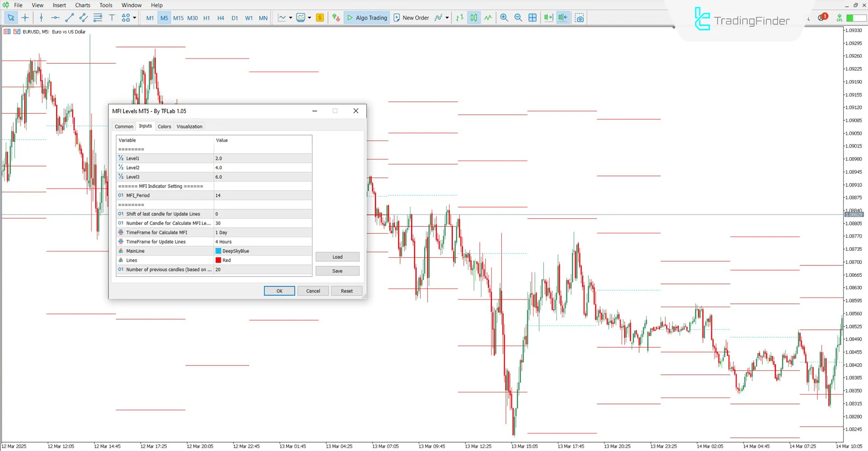Open the Charts menu

82,5
